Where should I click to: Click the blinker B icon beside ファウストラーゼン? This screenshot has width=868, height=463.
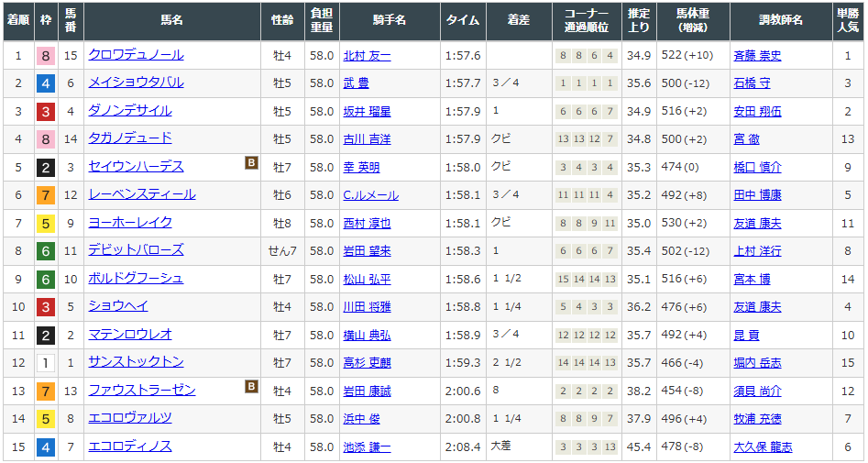[x=251, y=388]
